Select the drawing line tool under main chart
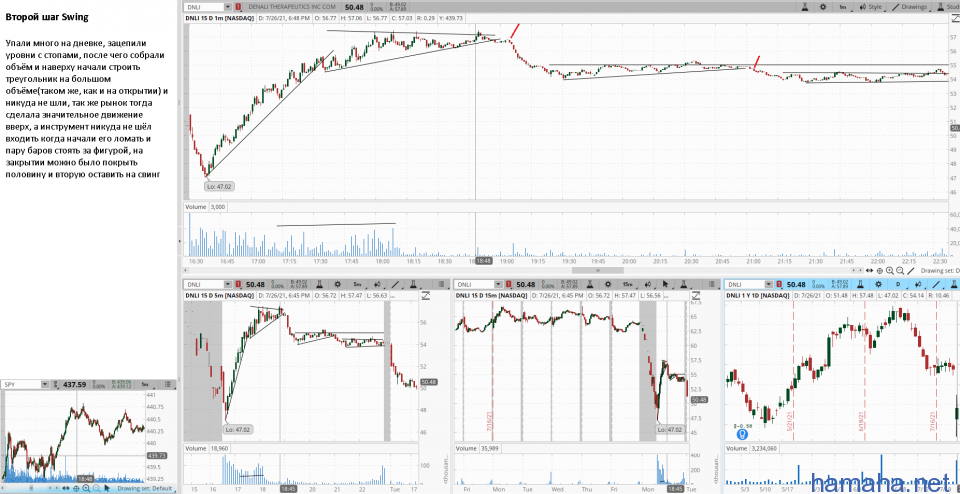 910,270
